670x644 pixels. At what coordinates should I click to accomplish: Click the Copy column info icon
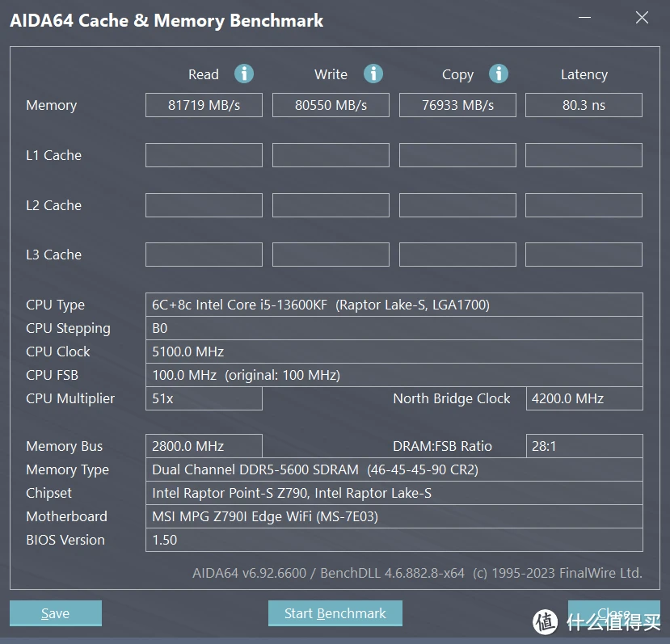click(499, 74)
